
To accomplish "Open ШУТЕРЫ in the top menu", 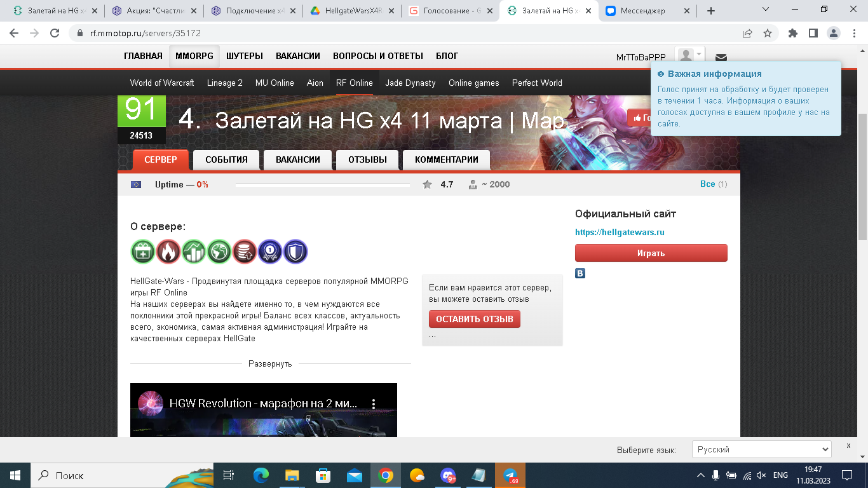I will coord(245,56).
